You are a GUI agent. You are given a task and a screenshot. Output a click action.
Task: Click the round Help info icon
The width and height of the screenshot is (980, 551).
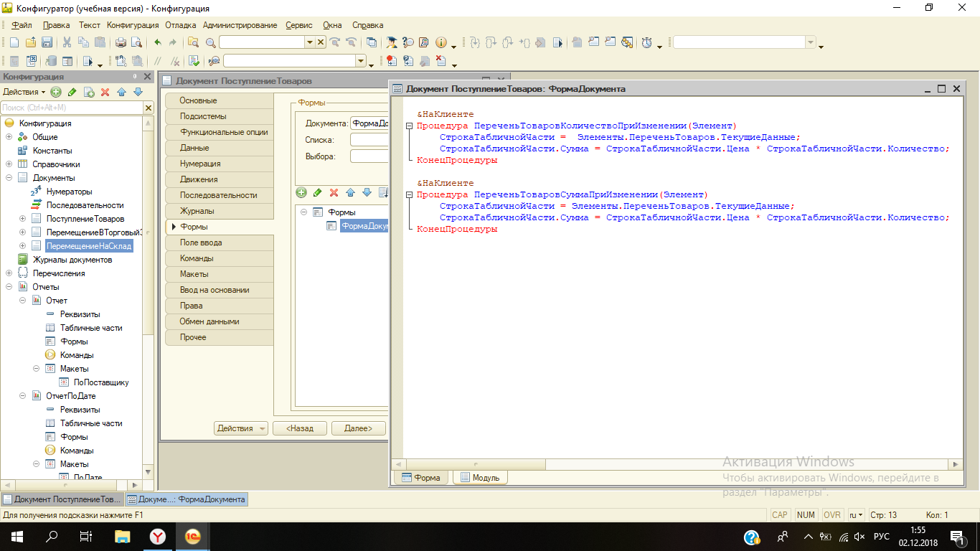[x=441, y=42]
